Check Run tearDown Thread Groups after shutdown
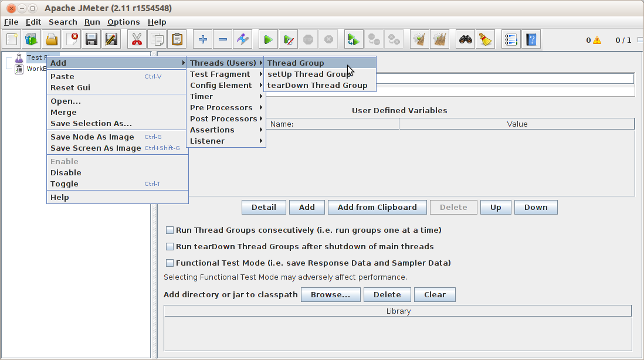Viewport: 644px width, 360px height. [x=170, y=247]
